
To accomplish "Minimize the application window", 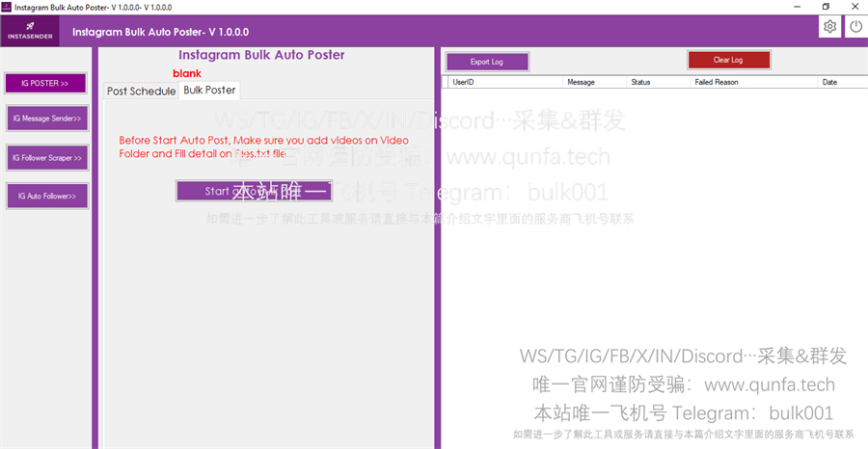I will pyautogui.click(x=798, y=7).
